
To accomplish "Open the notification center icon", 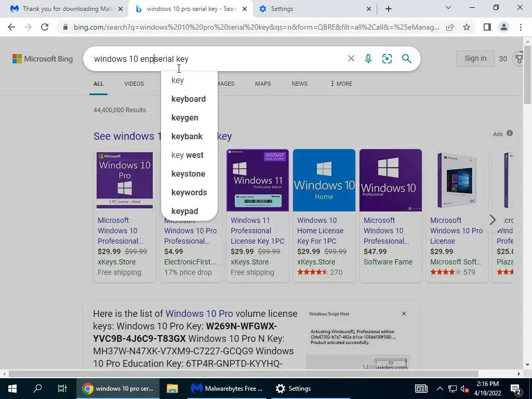I will point(516,389).
